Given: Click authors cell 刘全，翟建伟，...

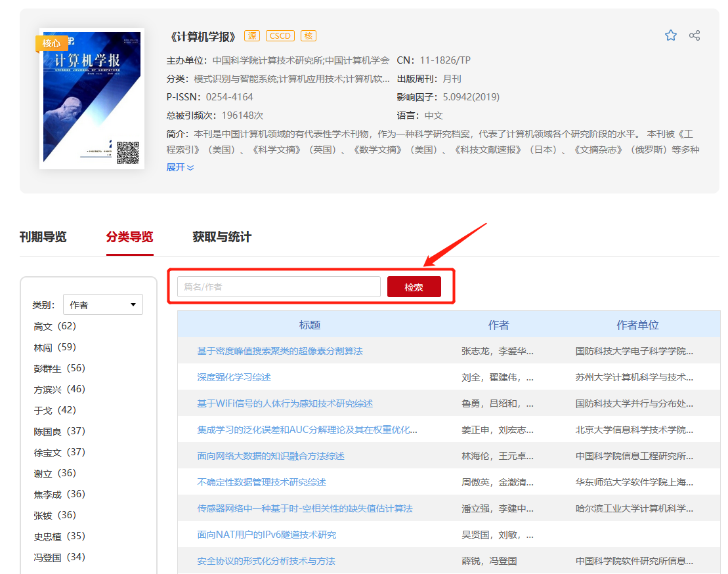Looking at the screenshot, I should tap(497, 377).
